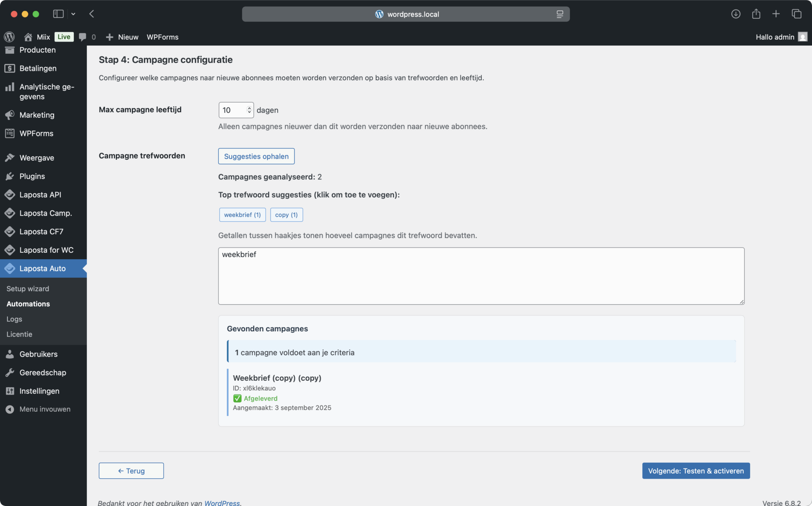This screenshot has width=812, height=506.
Task: Click the max campagne leeftijd stepper
Action: coord(249,110)
